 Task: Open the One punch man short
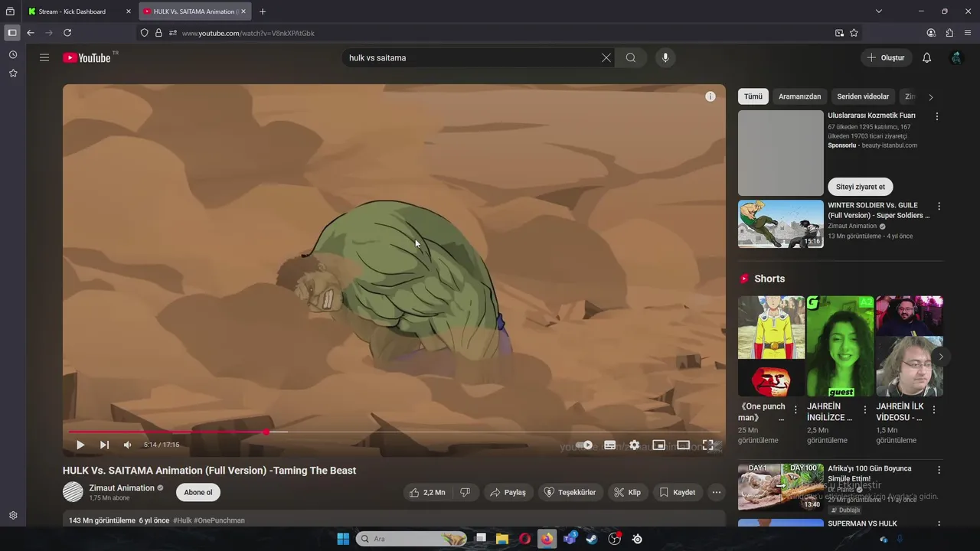point(771,346)
